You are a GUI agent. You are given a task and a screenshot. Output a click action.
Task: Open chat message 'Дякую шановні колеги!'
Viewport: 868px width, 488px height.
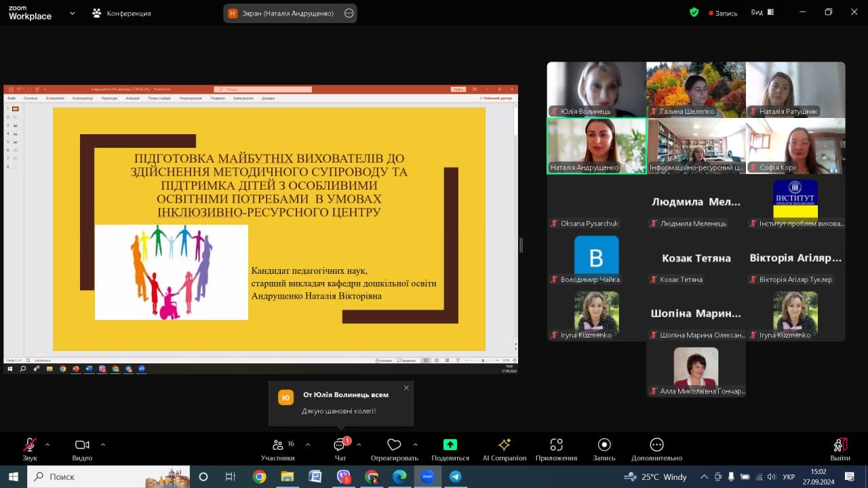coord(338,411)
